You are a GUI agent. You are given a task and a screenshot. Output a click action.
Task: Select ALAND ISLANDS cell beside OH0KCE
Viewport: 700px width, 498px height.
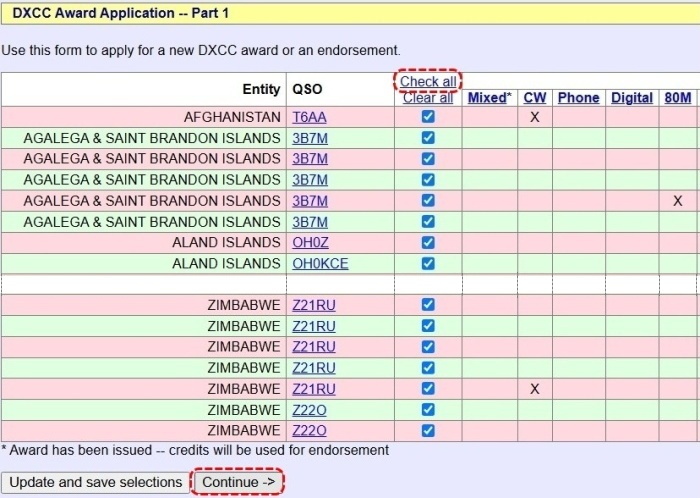click(x=144, y=264)
